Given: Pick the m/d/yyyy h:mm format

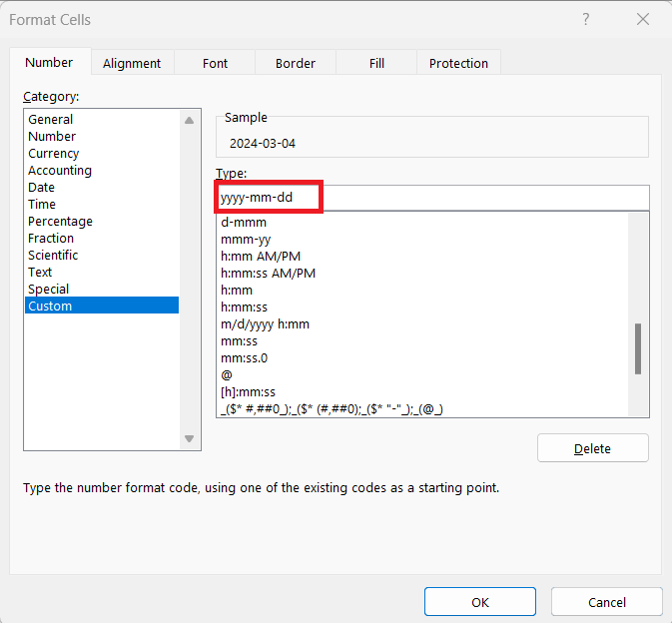Looking at the screenshot, I should click(x=422, y=324).
